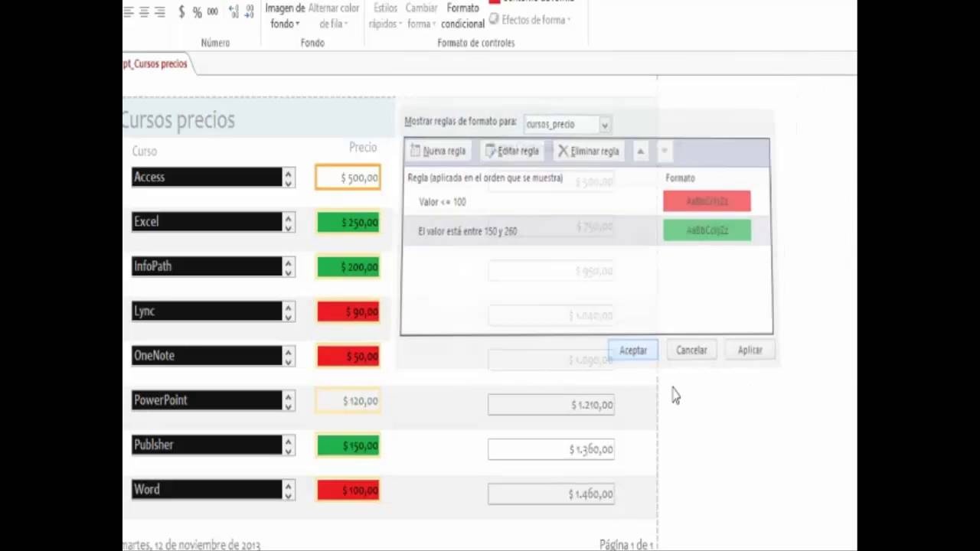Move rule down arrow
This screenshot has height=551, width=980.
point(664,151)
